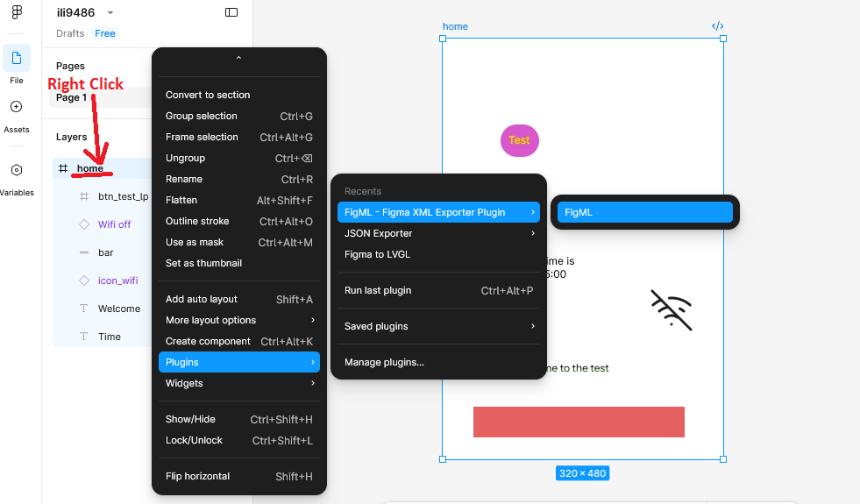The image size is (860, 504).
Task: Click the 320 × 480 size label
Action: (x=582, y=473)
